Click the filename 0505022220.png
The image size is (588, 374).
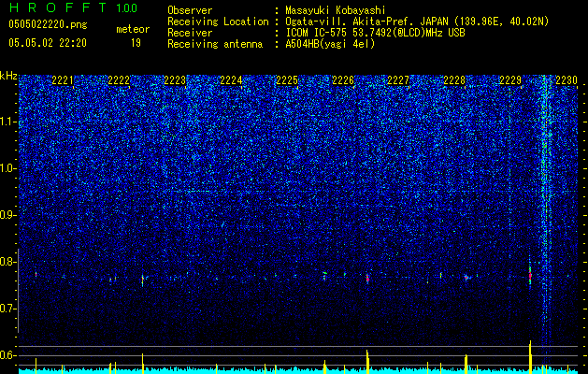click(48, 24)
